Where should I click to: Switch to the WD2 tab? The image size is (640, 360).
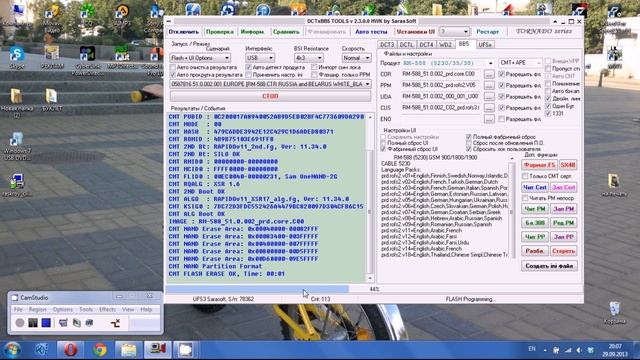click(x=445, y=44)
